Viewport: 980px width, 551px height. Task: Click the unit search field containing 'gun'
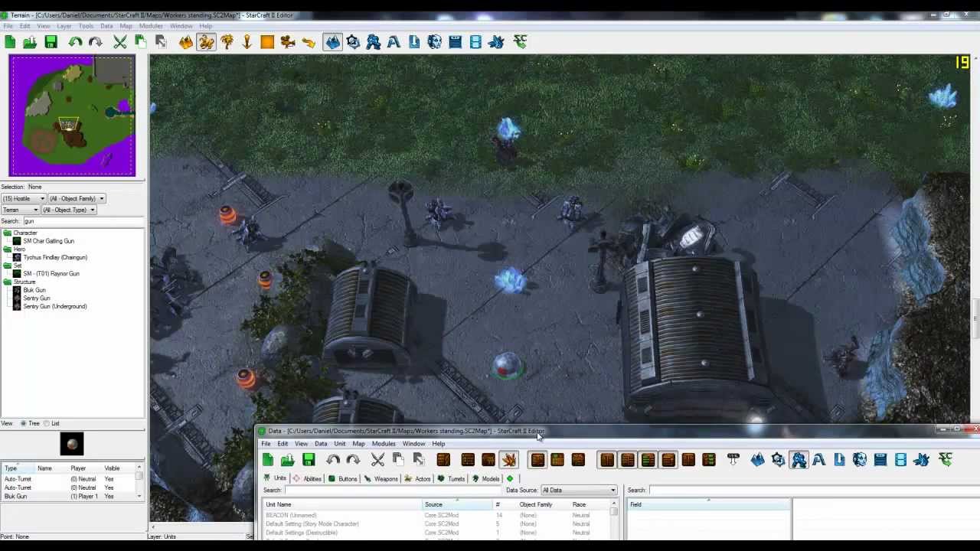[83, 221]
